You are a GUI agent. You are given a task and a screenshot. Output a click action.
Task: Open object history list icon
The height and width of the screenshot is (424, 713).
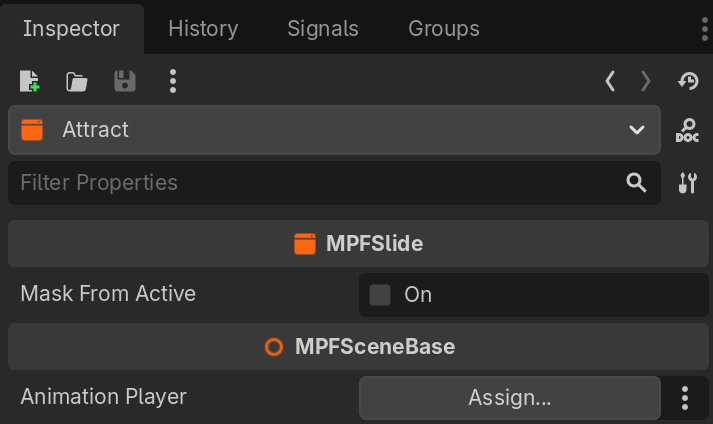pos(688,81)
